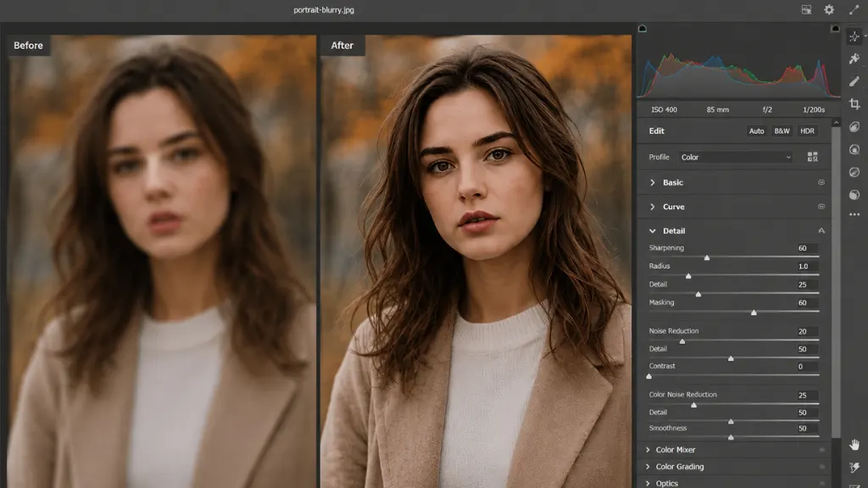The image size is (868, 488).
Task: Click the '85 mm' focal length text
Action: click(717, 109)
